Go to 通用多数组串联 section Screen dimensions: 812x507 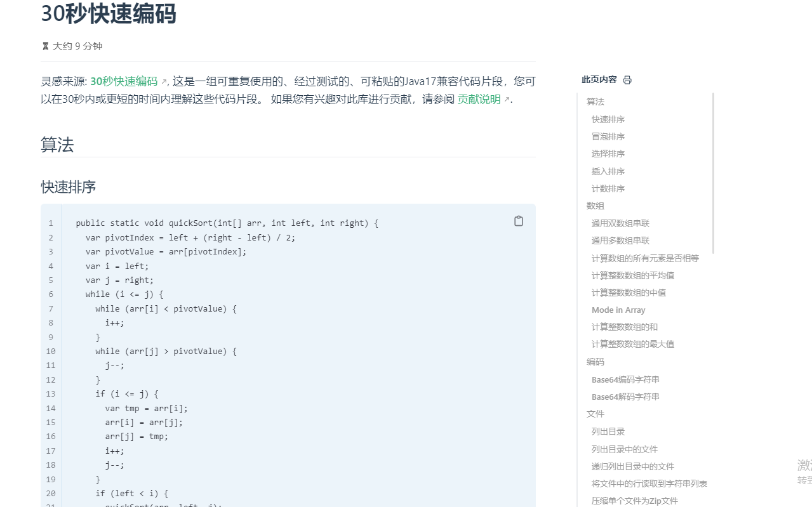click(x=621, y=240)
